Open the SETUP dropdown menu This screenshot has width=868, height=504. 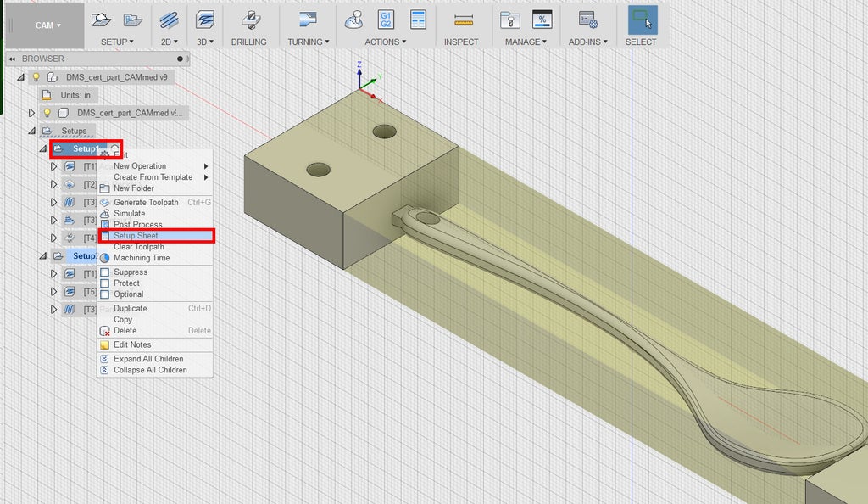click(x=117, y=42)
